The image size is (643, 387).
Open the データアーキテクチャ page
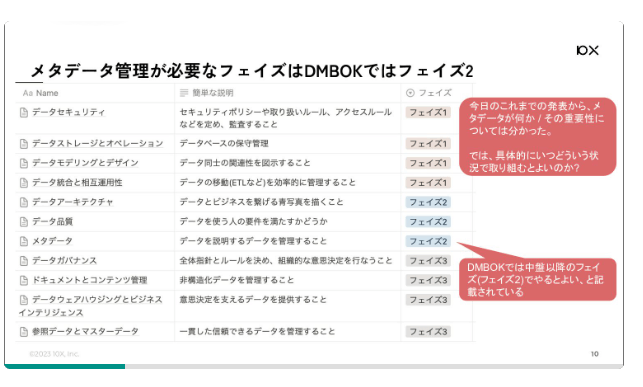pyautogui.click(x=73, y=202)
